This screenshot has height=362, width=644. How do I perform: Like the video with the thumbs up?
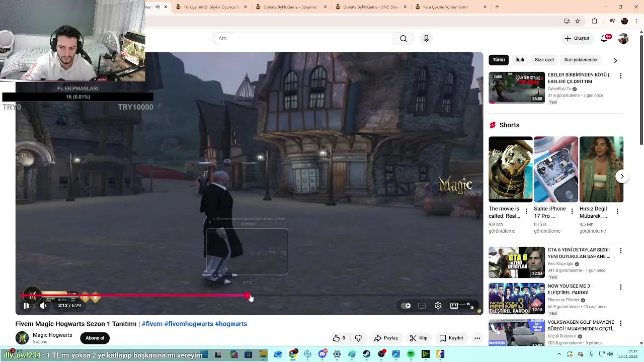pos(339,338)
